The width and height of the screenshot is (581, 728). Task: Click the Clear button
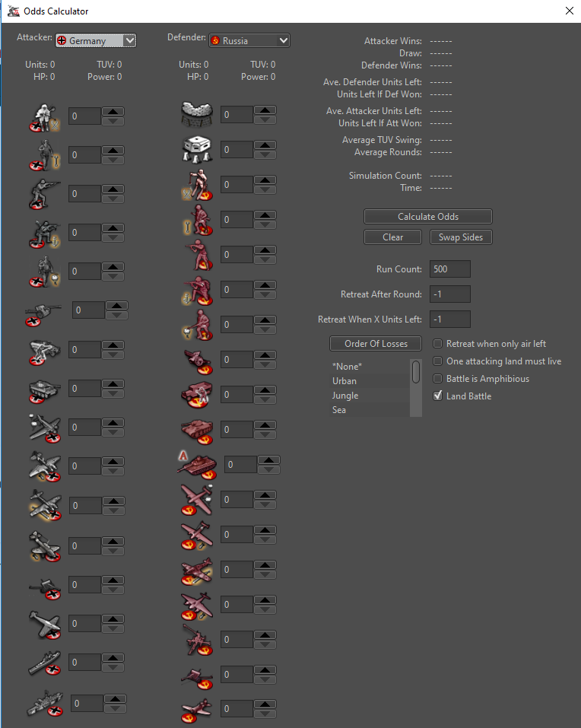[392, 237]
